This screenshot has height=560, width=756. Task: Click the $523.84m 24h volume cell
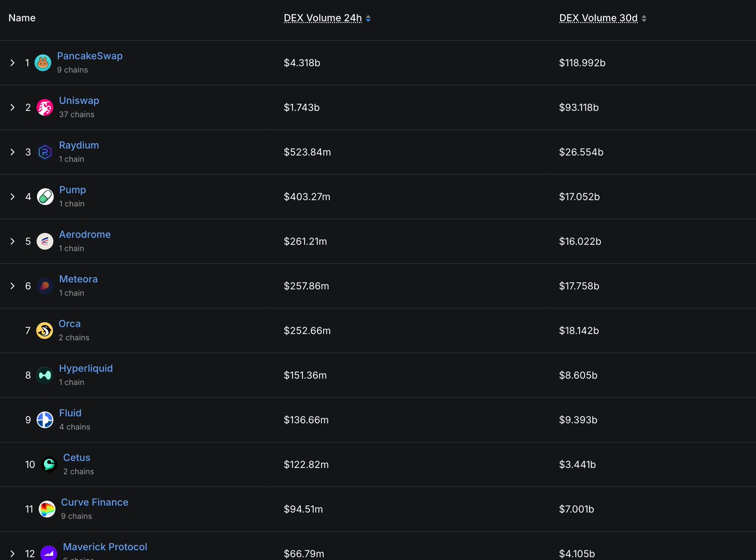pyautogui.click(x=307, y=152)
